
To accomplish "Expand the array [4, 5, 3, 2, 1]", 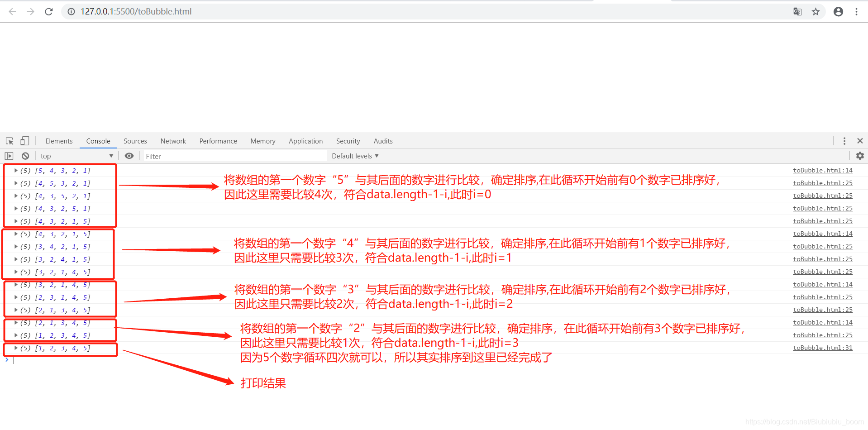I will coord(16,183).
